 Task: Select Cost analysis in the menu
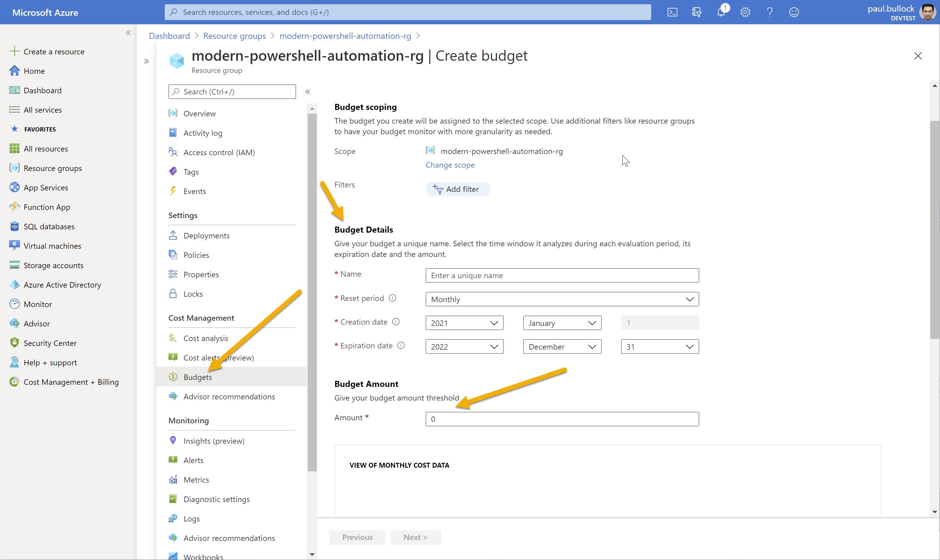pos(206,338)
